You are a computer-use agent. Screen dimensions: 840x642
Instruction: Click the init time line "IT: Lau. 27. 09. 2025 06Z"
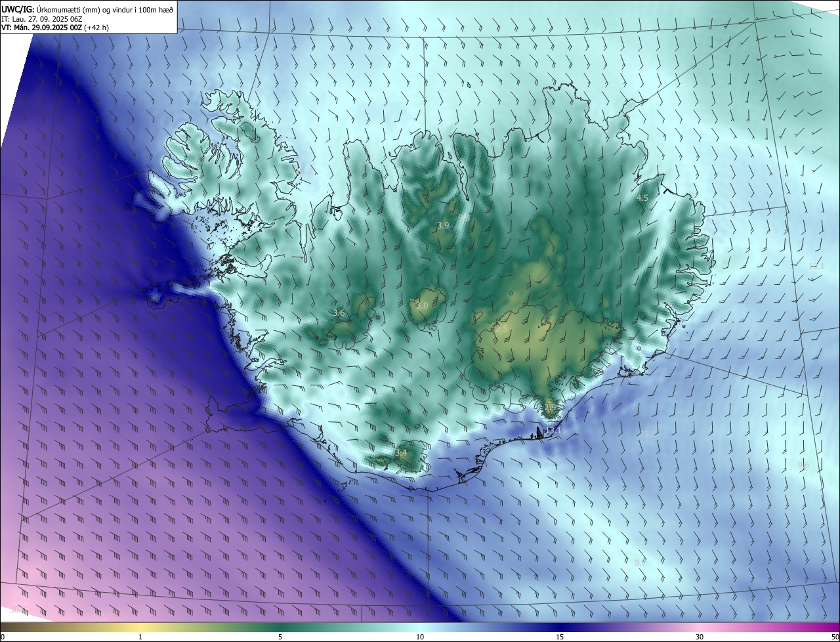click(42, 18)
